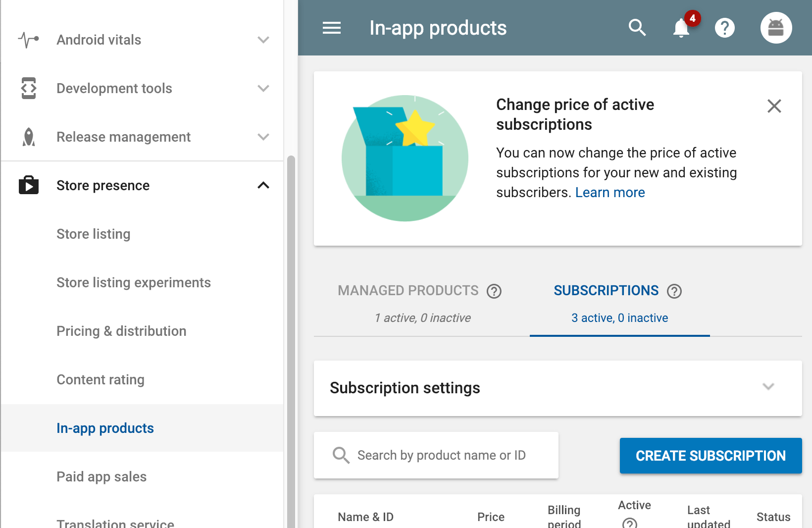Click the Release management rocket icon
Screen dimensions: 812x528
(29, 137)
